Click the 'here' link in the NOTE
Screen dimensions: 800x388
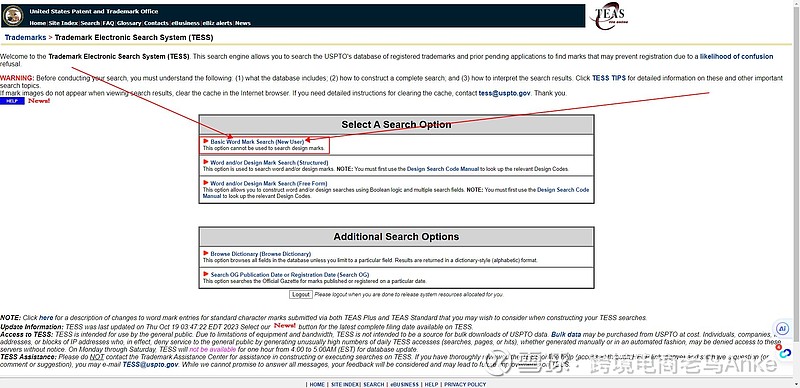pos(46,318)
